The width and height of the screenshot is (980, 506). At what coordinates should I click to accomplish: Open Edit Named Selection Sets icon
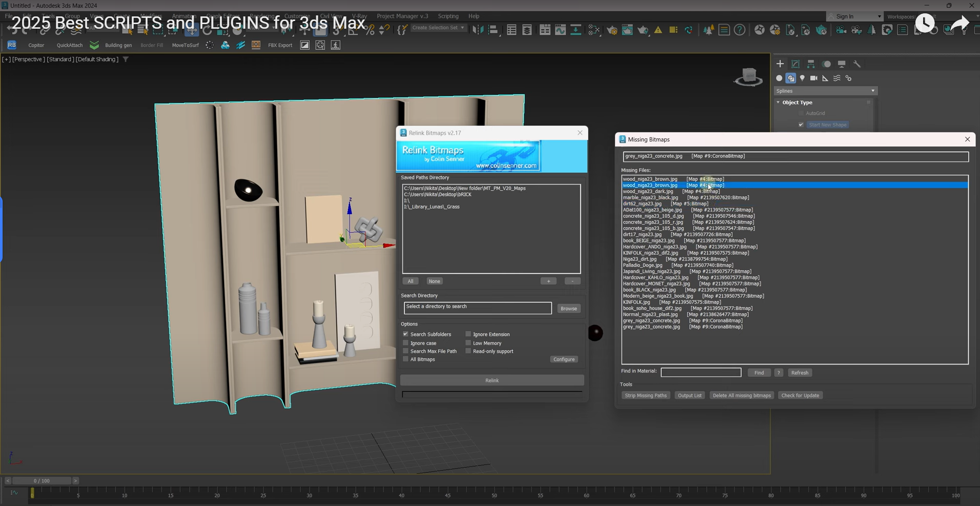(402, 30)
